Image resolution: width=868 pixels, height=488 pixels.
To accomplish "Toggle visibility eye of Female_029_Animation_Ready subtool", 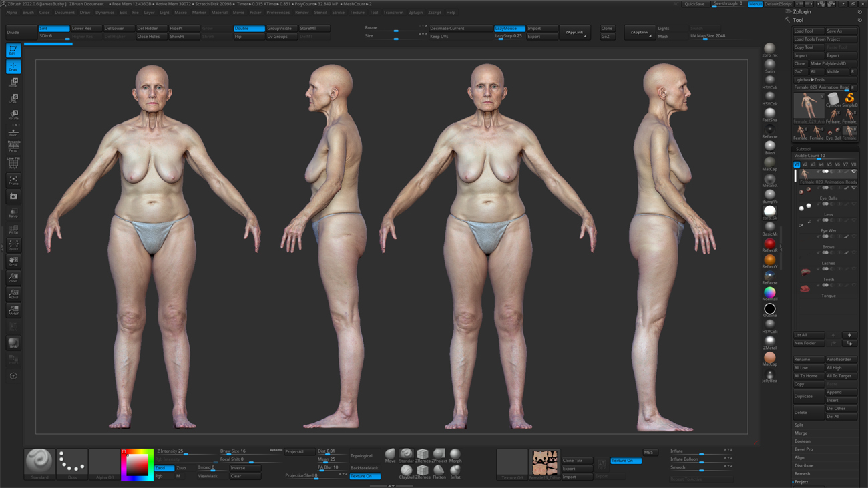I will point(853,172).
